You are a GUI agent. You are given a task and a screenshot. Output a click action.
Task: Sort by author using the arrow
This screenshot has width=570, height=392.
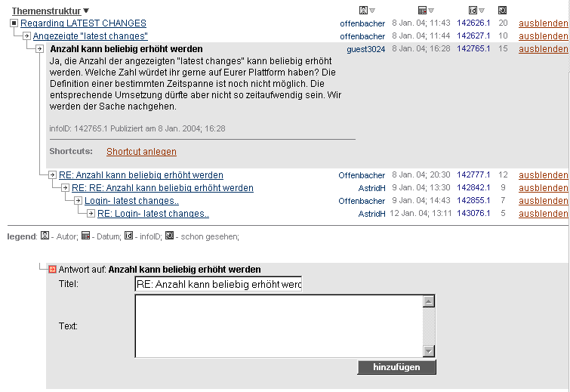click(x=372, y=11)
